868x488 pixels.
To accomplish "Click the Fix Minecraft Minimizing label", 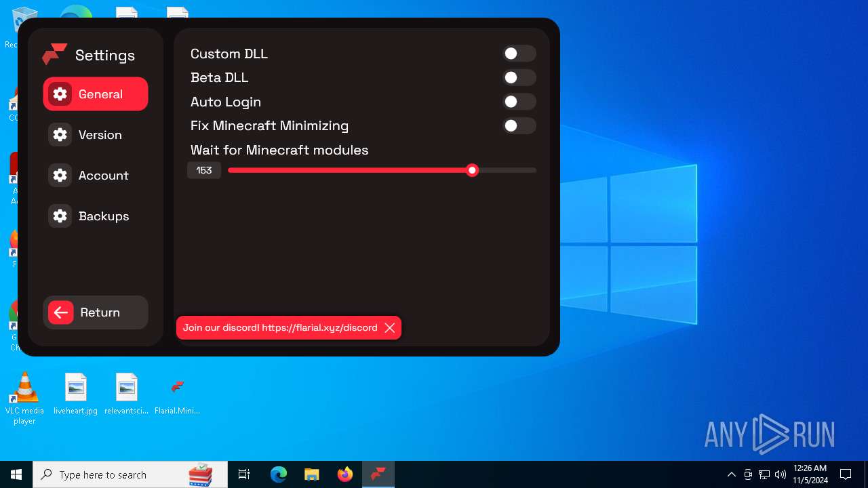I will click(270, 125).
